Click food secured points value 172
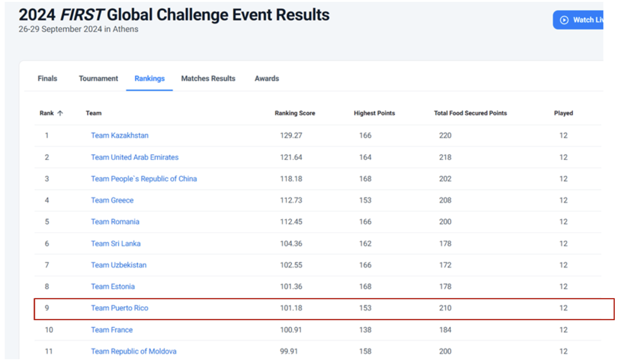Image resolution: width=620 pixels, height=364 pixels. click(x=445, y=265)
